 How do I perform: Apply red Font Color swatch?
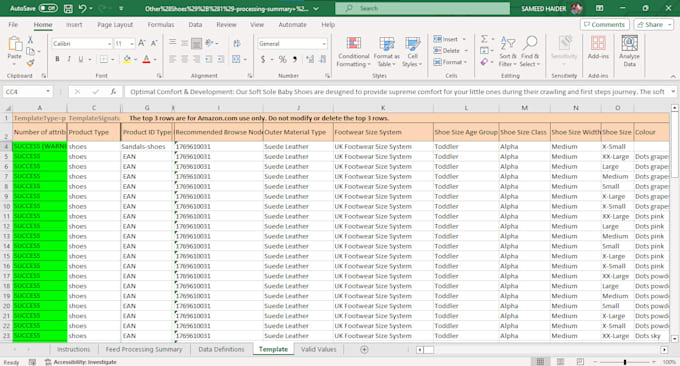pyautogui.click(x=147, y=59)
